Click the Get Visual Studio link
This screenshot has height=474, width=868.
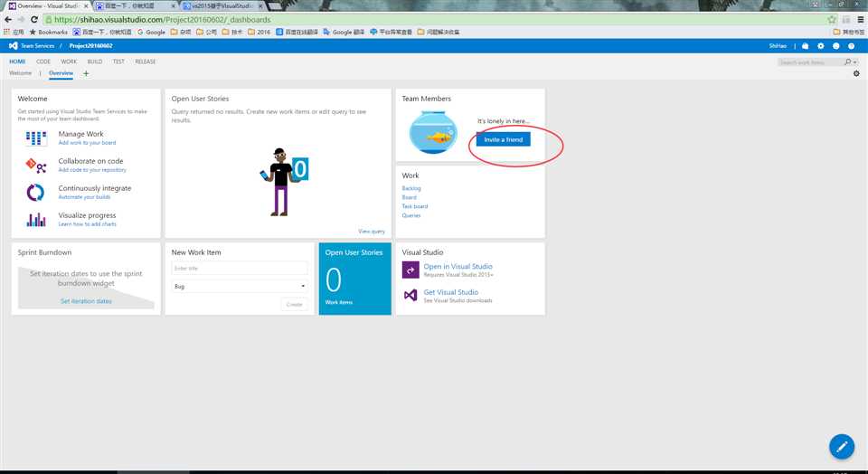point(450,292)
